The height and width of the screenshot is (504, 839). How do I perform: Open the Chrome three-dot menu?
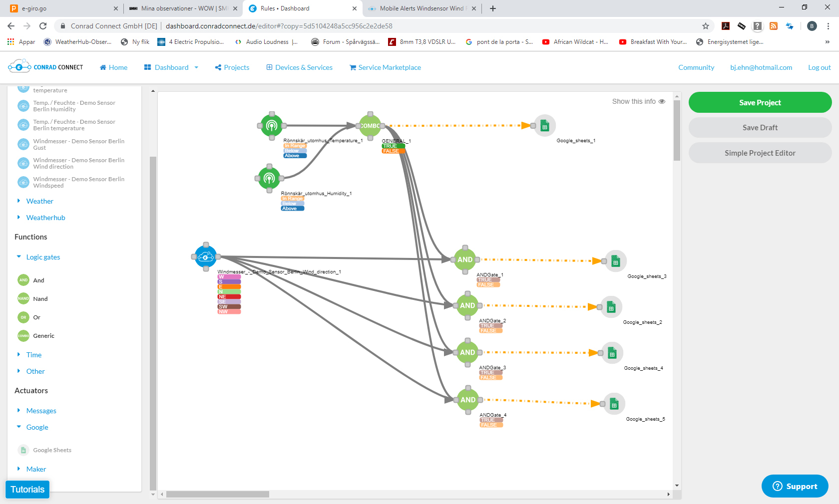coord(828,26)
